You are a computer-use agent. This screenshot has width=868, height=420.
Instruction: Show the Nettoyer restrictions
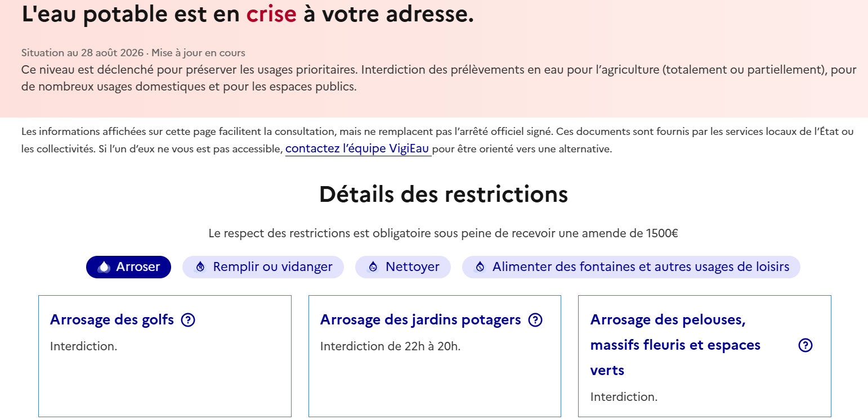pos(403,267)
